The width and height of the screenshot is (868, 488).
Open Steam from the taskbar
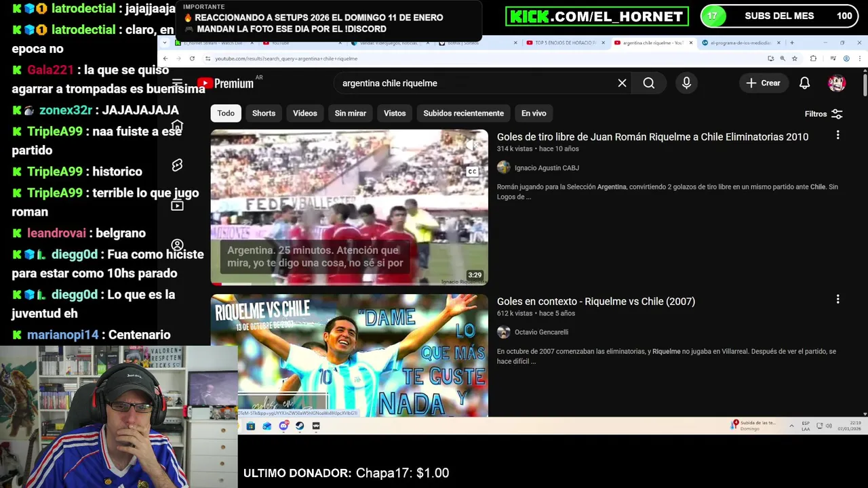300,426
